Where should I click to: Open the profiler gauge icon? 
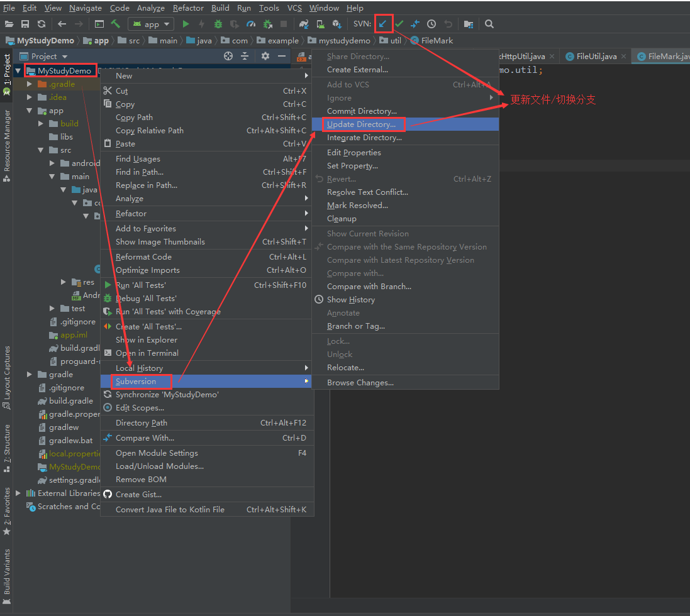251,24
